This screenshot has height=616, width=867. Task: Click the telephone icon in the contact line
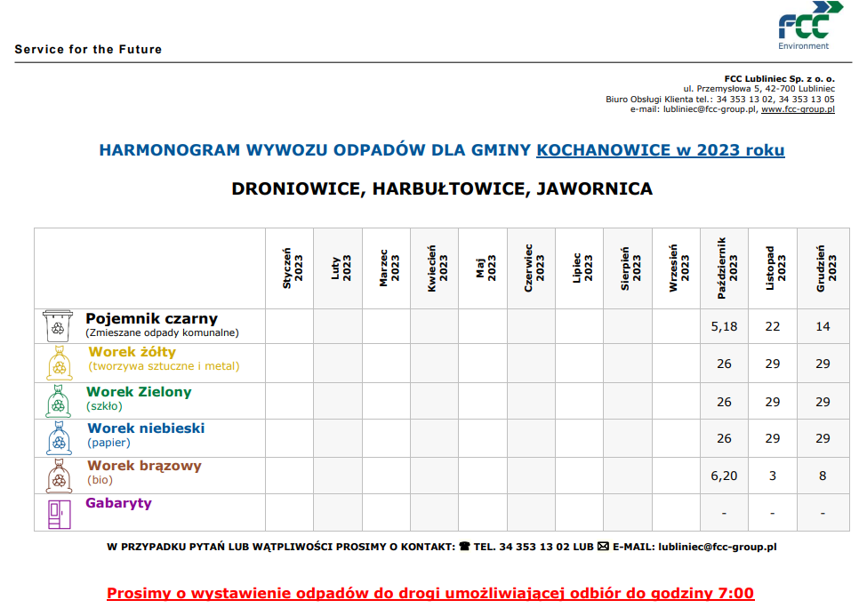pyautogui.click(x=463, y=547)
